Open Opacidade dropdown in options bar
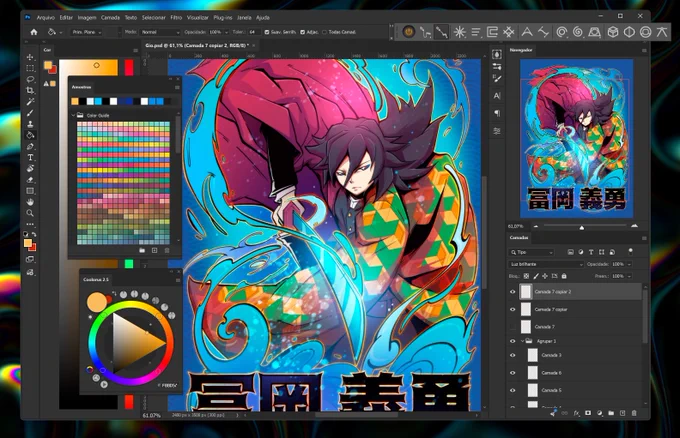680x438 pixels. pyautogui.click(x=226, y=32)
